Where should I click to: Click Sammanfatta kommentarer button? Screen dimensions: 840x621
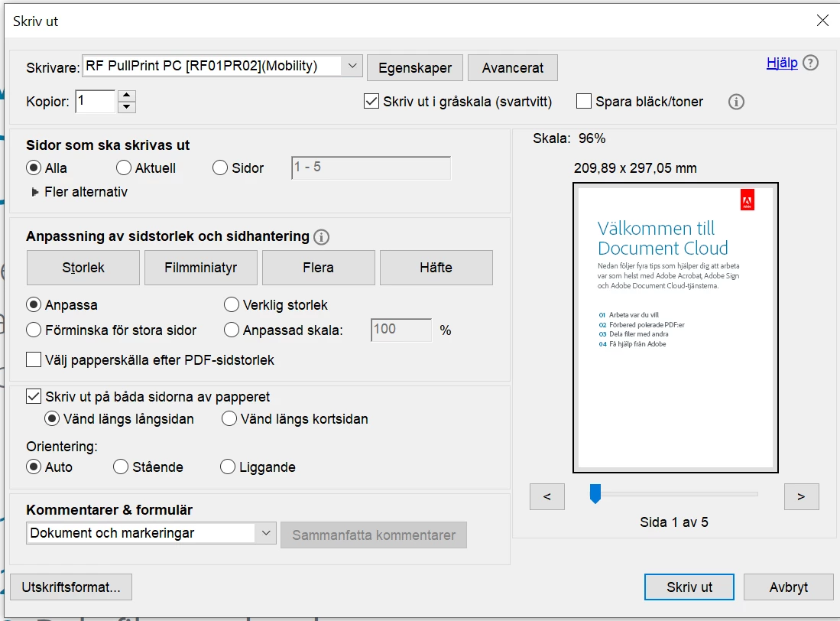(x=374, y=535)
